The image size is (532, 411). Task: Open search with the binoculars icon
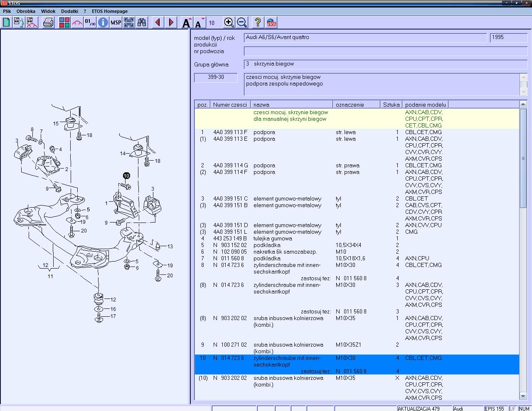point(142,22)
